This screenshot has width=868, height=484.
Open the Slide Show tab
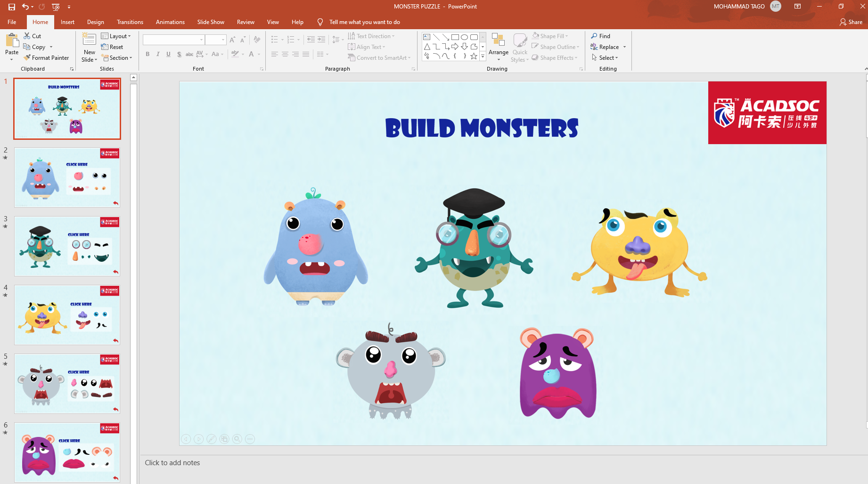tap(211, 22)
